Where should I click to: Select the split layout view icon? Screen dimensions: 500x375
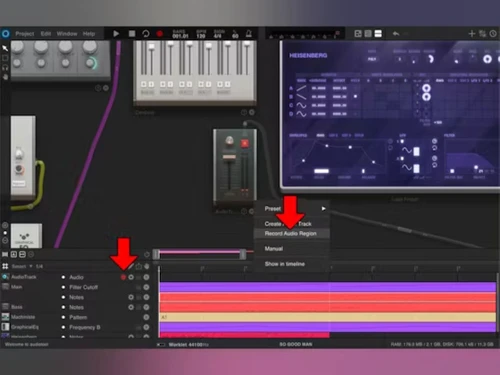(378, 34)
